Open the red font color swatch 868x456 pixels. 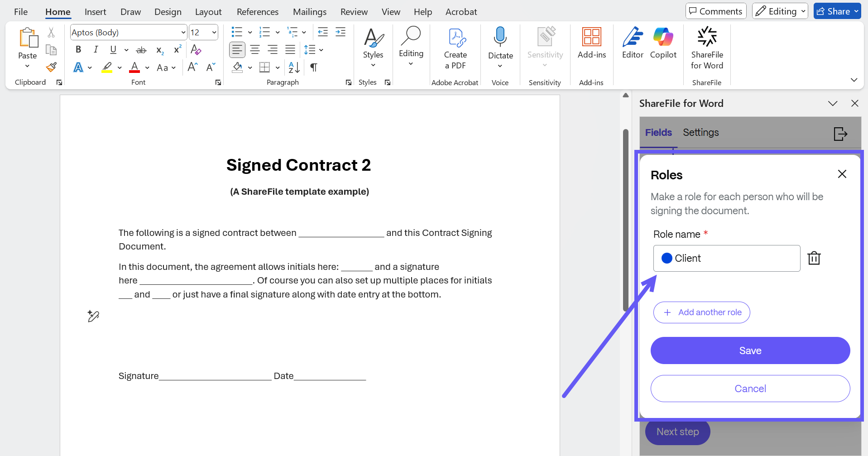134,67
